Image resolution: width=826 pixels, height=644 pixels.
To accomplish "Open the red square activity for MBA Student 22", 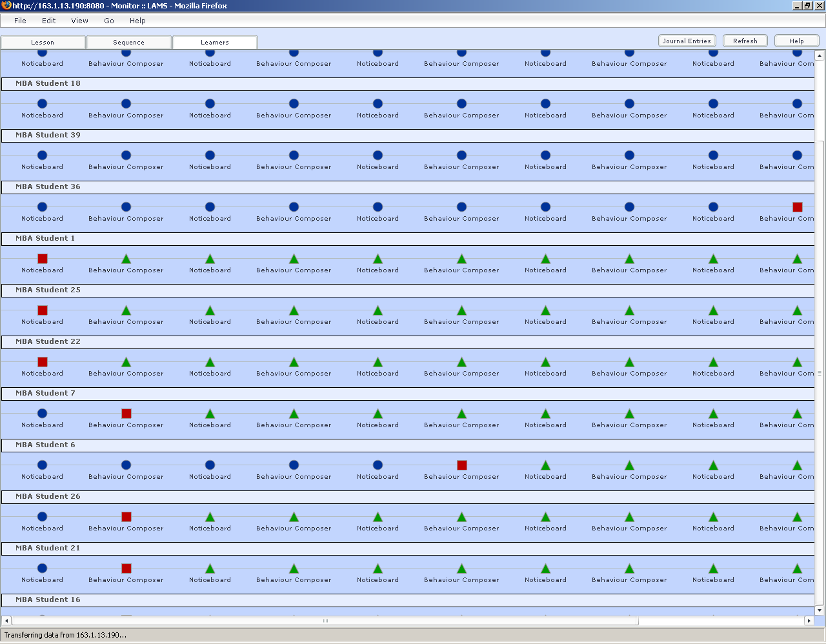I will coord(43,362).
